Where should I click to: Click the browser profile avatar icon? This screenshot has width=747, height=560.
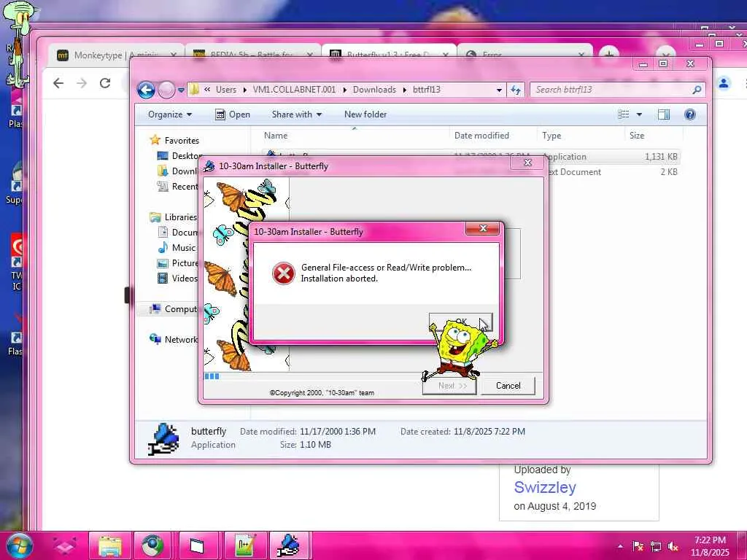click(724, 83)
